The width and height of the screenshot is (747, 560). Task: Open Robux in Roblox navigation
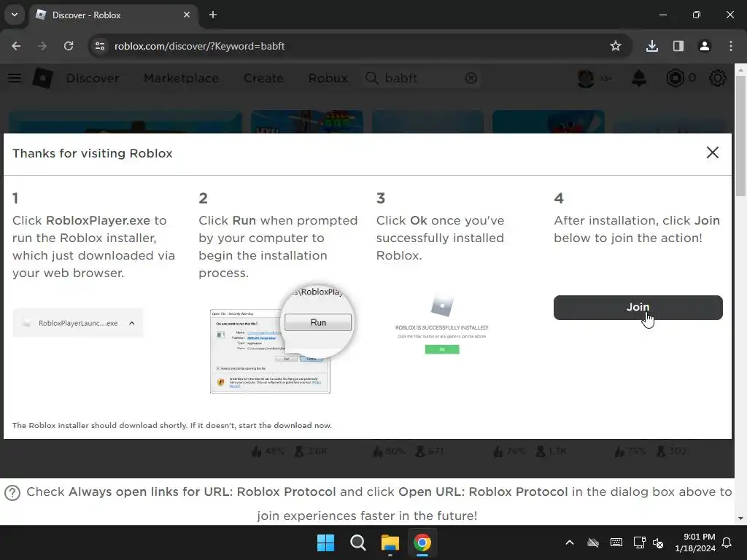pyautogui.click(x=328, y=78)
